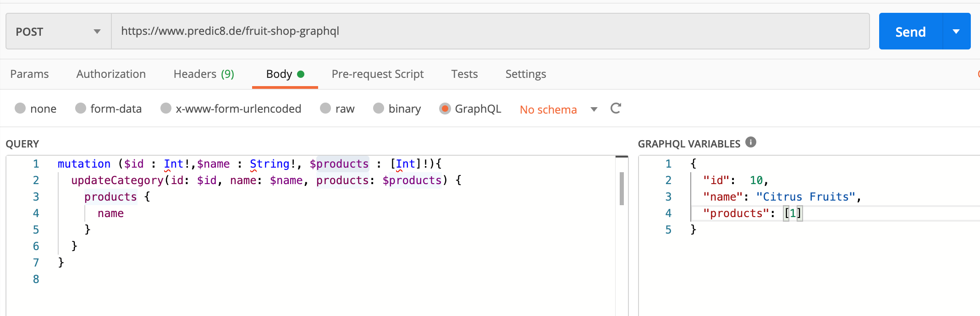Choose x-www-form-urlencoded body option
This screenshot has height=316, width=980.
click(166, 108)
